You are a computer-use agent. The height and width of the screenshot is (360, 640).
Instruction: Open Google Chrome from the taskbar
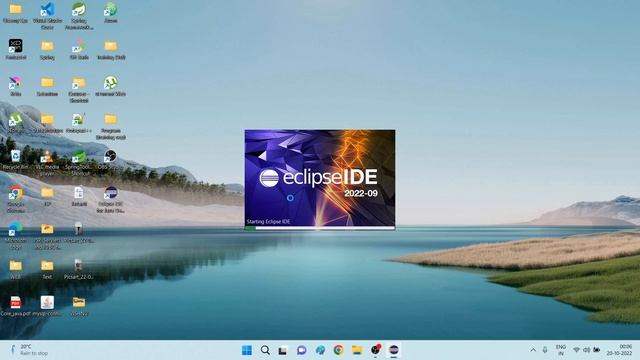338,350
